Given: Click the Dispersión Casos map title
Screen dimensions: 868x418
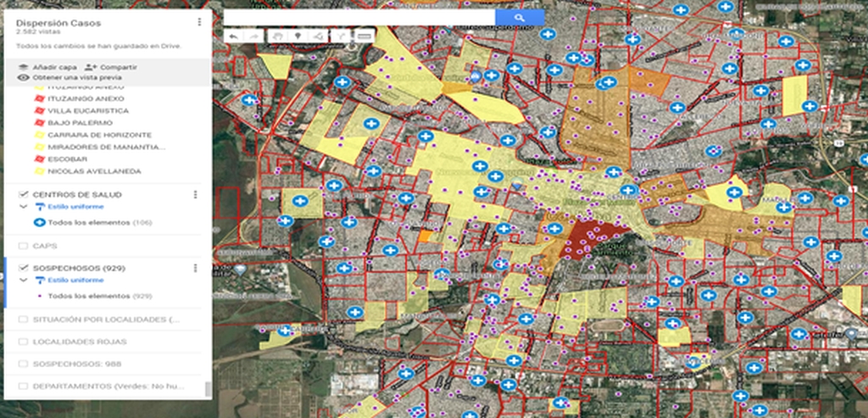Looking at the screenshot, I should [58, 23].
